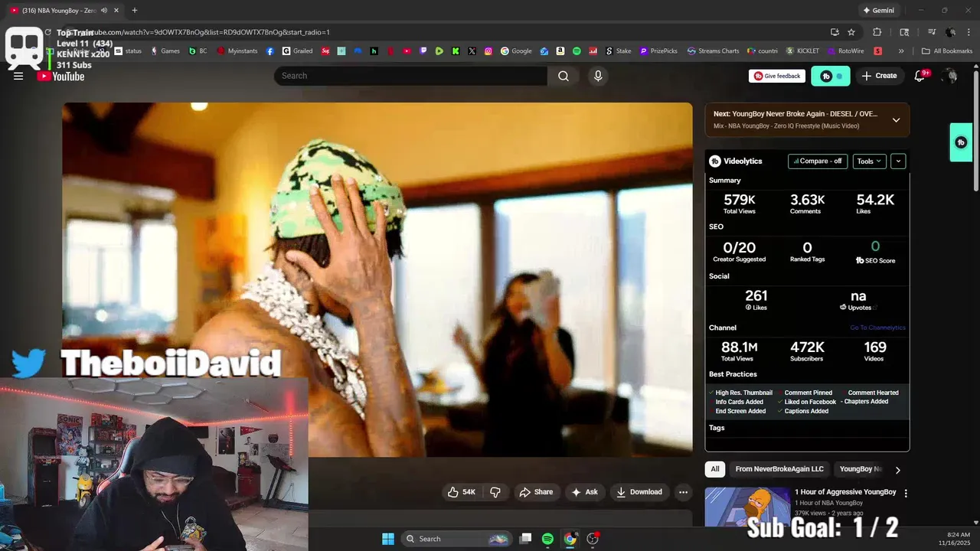980x551 pixels.
Task: Click the Create button
Action: tap(879, 76)
